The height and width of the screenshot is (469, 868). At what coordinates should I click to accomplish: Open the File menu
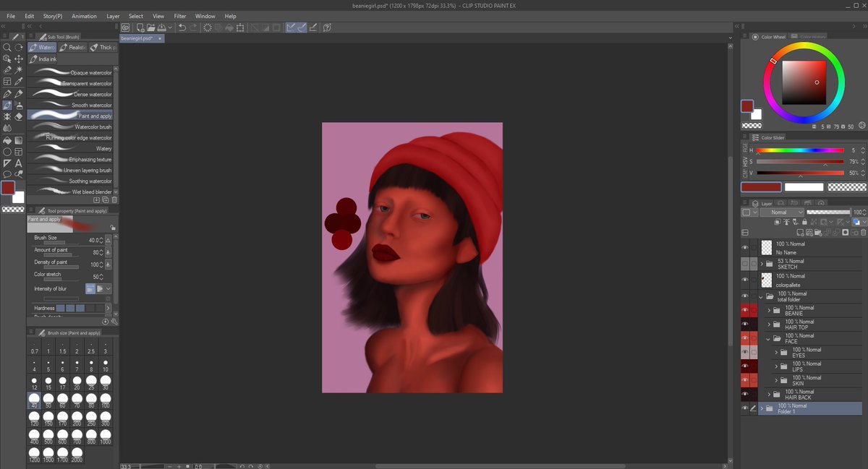(11, 16)
